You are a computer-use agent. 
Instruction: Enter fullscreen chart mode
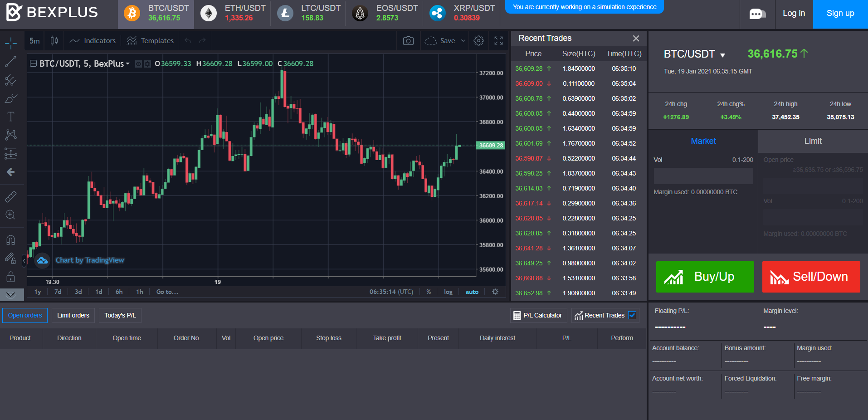[498, 41]
